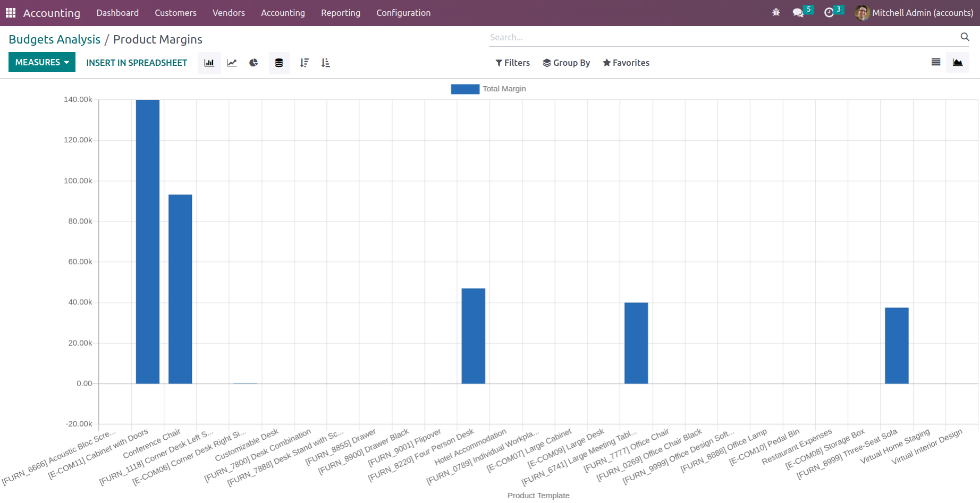The height and width of the screenshot is (503, 980).
Task: Click inside the search field
Action: [x=723, y=37]
